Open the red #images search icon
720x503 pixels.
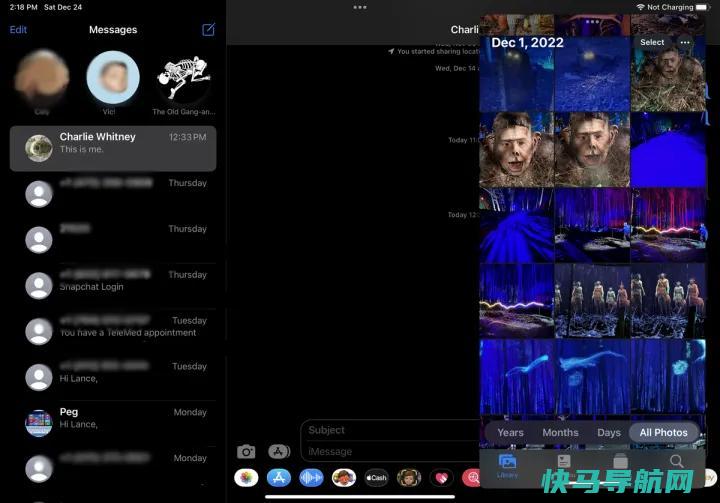[x=471, y=478]
